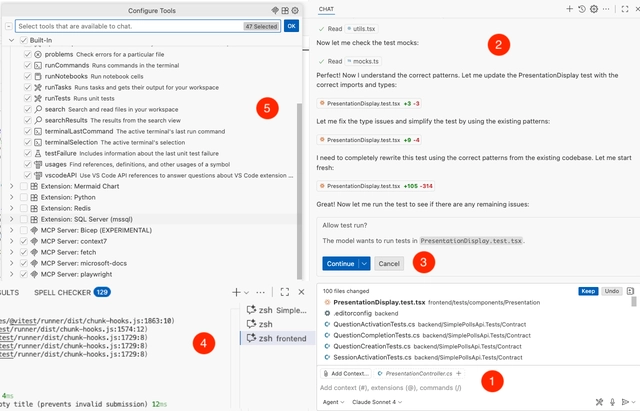Open the Continue button dropdown arrow

click(364, 264)
